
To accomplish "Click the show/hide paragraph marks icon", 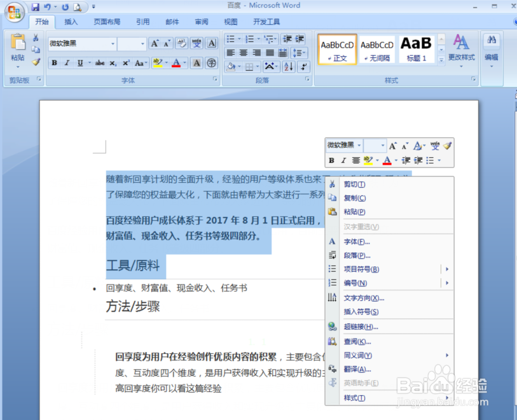I will tap(303, 67).
